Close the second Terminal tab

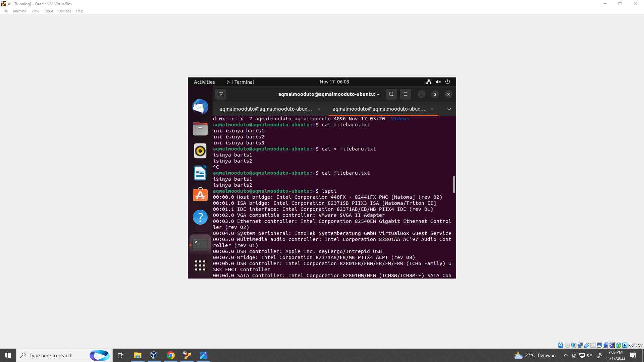tap(432, 109)
